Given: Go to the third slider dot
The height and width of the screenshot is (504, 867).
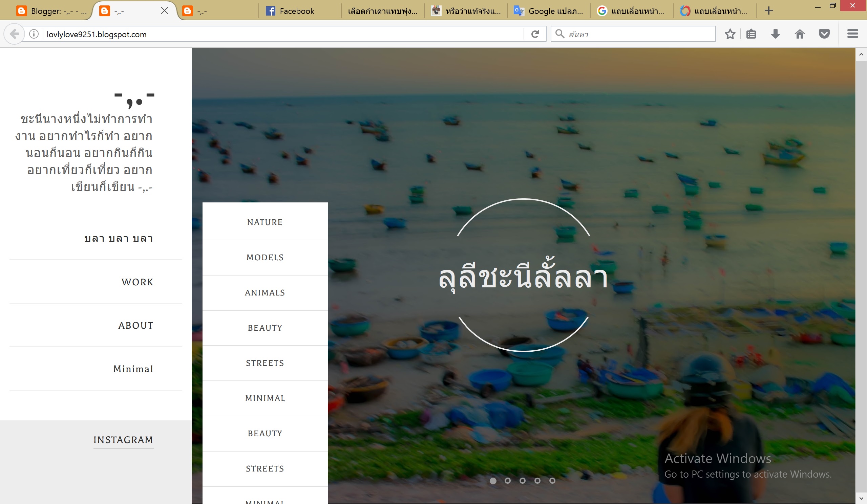Looking at the screenshot, I should tap(522, 481).
